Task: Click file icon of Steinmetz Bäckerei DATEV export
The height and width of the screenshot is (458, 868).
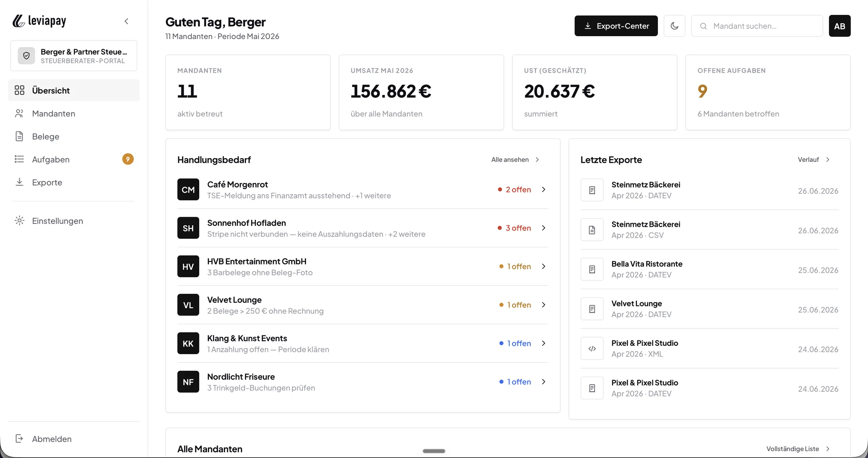Action: (x=592, y=190)
